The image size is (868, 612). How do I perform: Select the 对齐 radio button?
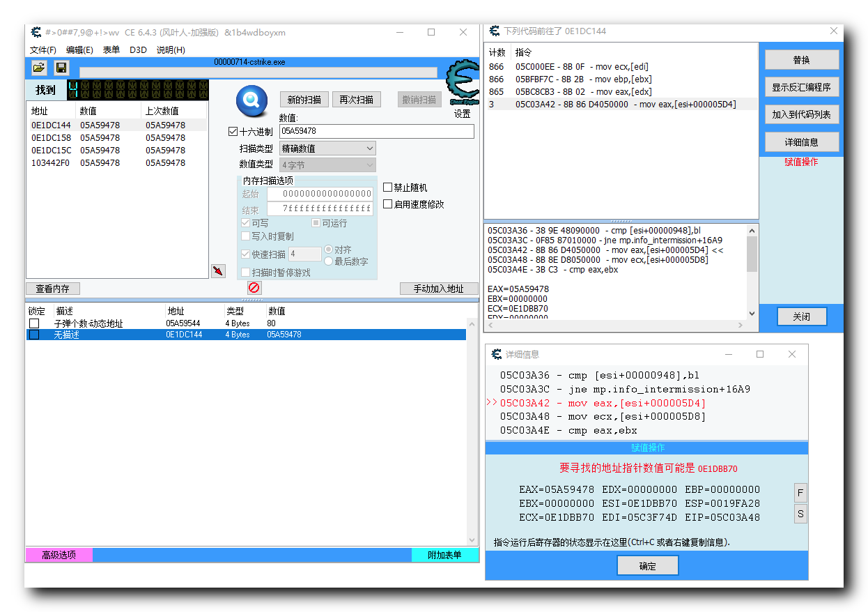329,250
